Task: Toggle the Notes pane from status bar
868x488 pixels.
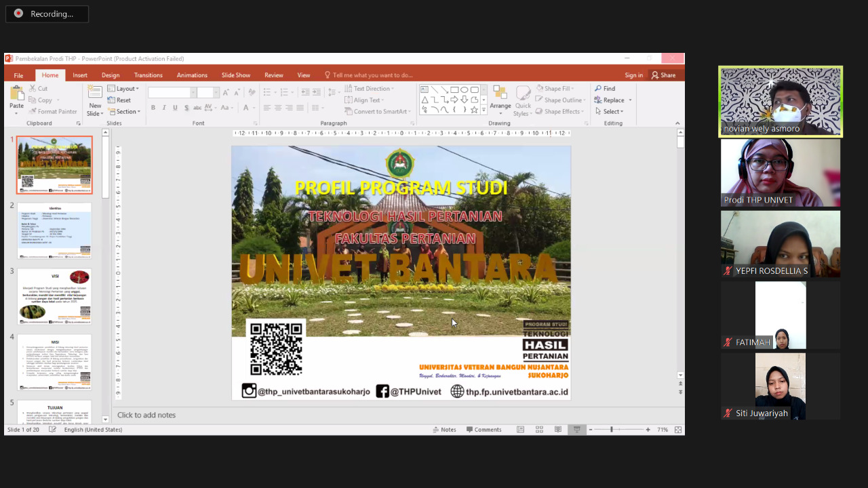Action: tap(444, 430)
